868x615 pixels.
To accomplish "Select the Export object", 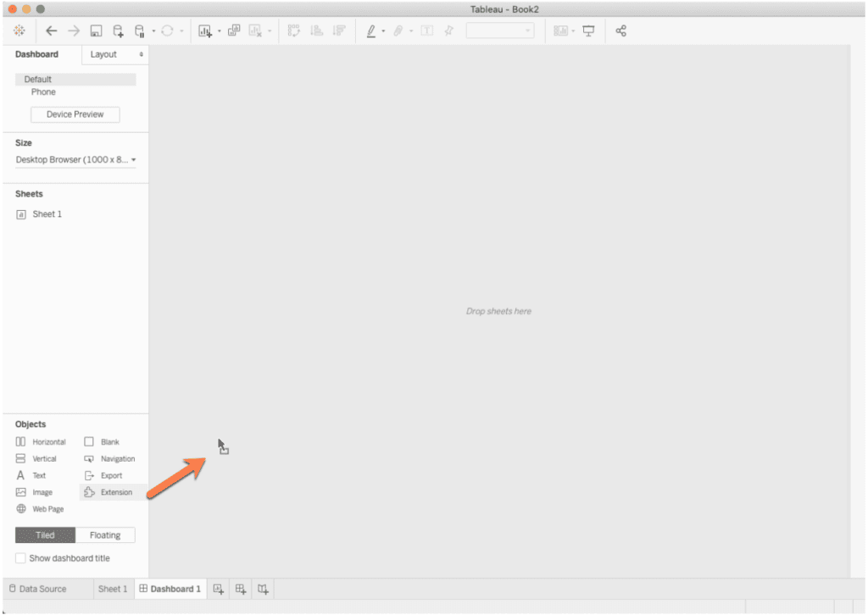I will point(103,475).
